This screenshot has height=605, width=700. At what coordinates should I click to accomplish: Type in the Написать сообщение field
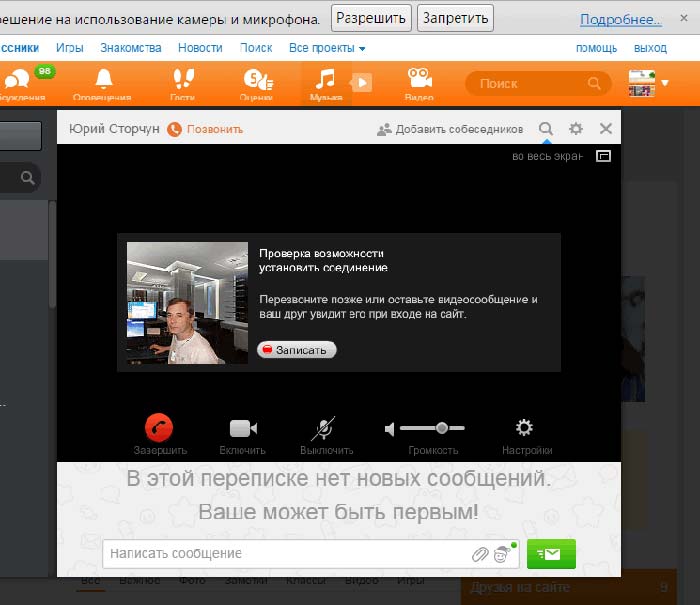pyautogui.click(x=285, y=553)
